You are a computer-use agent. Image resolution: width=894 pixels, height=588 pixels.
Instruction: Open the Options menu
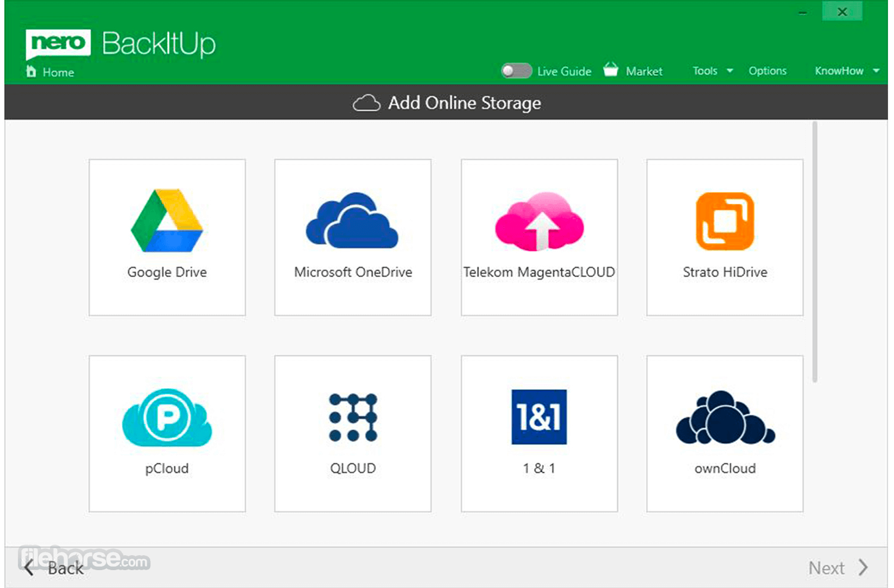point(768,71)
